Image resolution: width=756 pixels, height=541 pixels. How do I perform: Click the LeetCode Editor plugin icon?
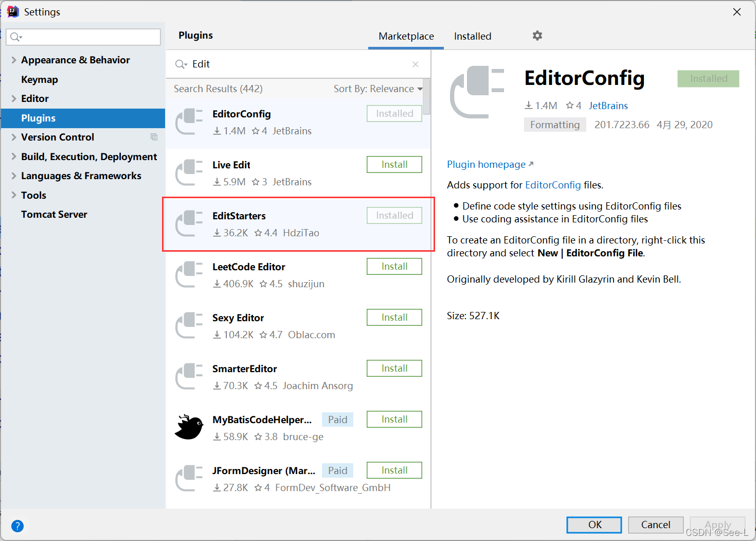[189, 274]
